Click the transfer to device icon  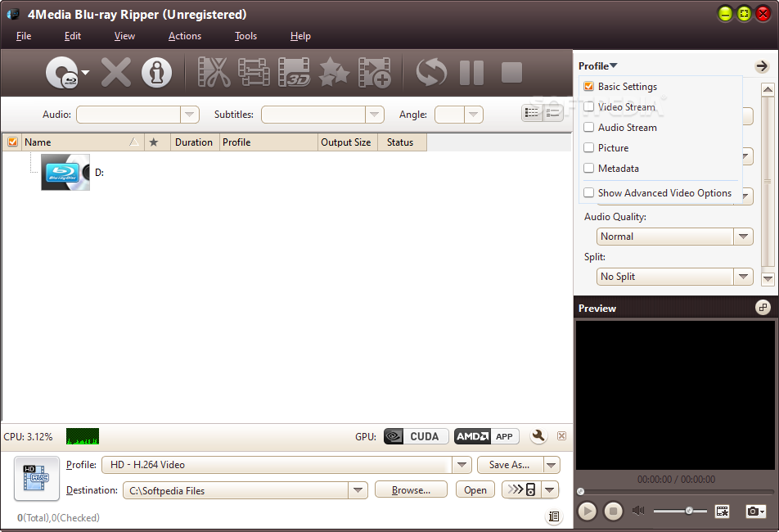coord(522,489)
